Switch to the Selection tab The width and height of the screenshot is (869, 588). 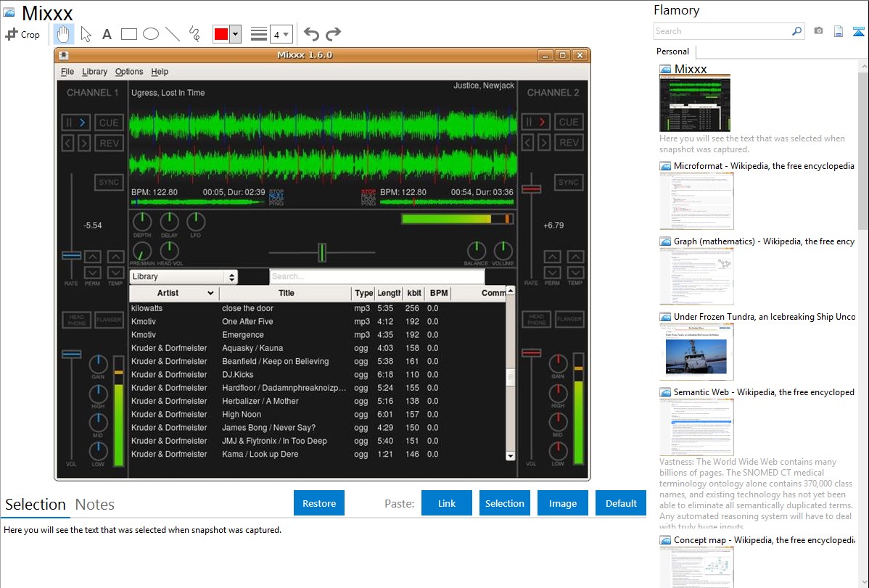(36, 505)
